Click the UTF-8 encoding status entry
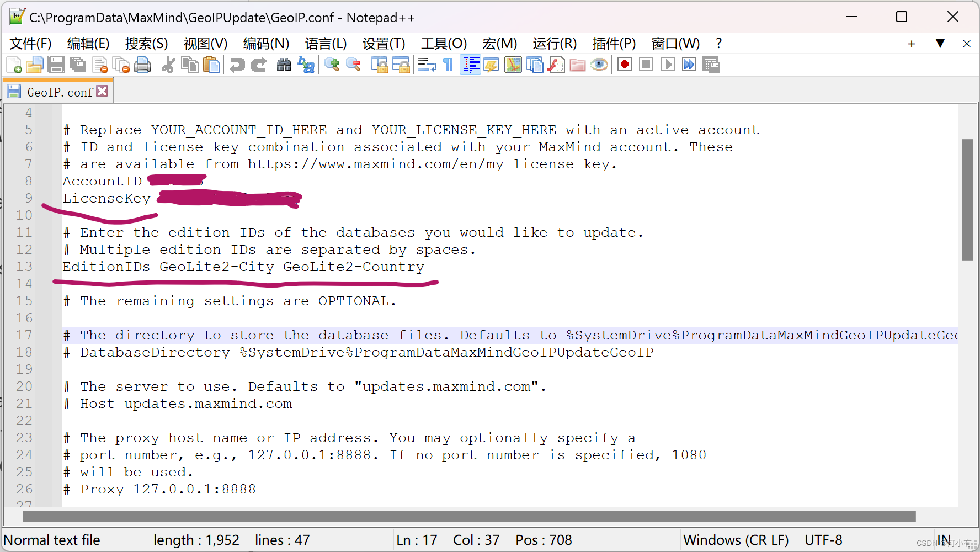 [x=823, y=540]
